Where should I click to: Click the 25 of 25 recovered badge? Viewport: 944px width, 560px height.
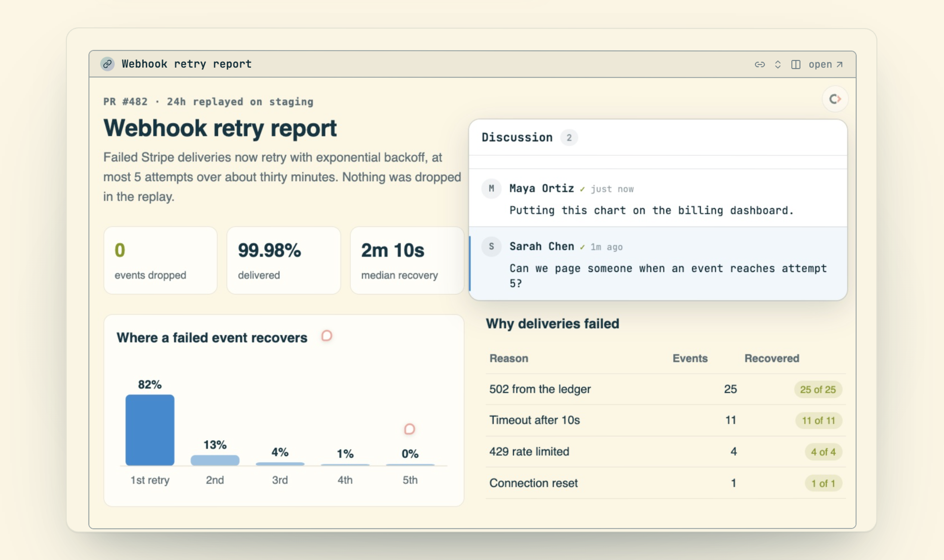[x=818, y=390]
